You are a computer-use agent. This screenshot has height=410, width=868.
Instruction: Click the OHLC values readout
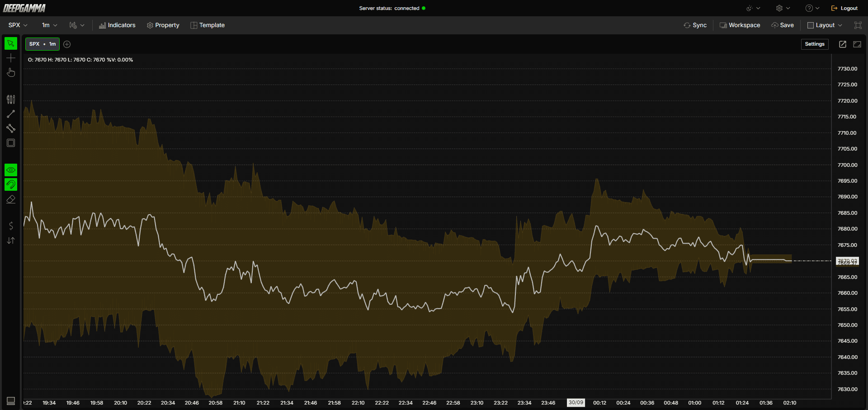point(80,60)
